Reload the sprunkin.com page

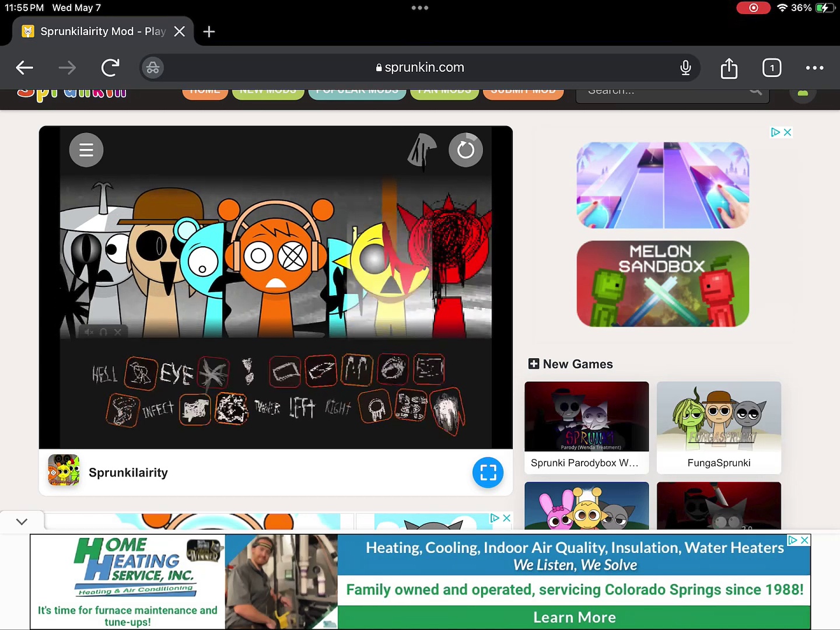110,68
